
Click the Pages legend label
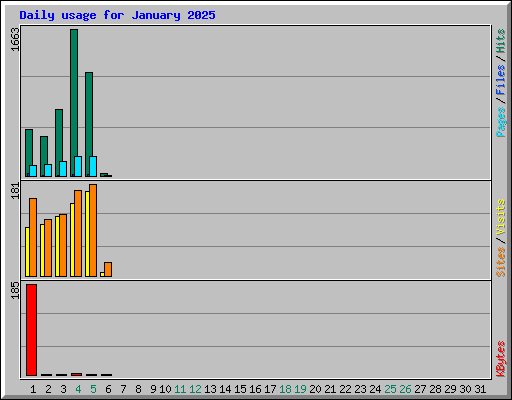tap(500, 122)
